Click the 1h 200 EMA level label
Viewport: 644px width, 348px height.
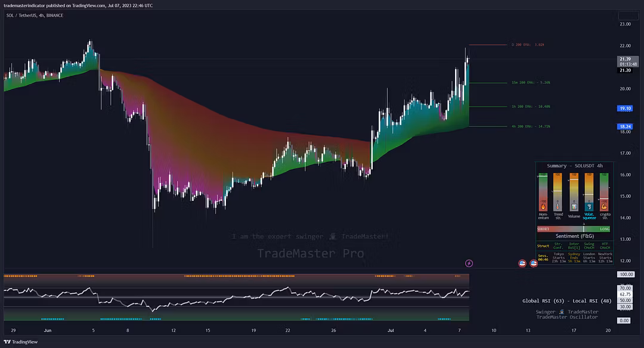[531, 107]
